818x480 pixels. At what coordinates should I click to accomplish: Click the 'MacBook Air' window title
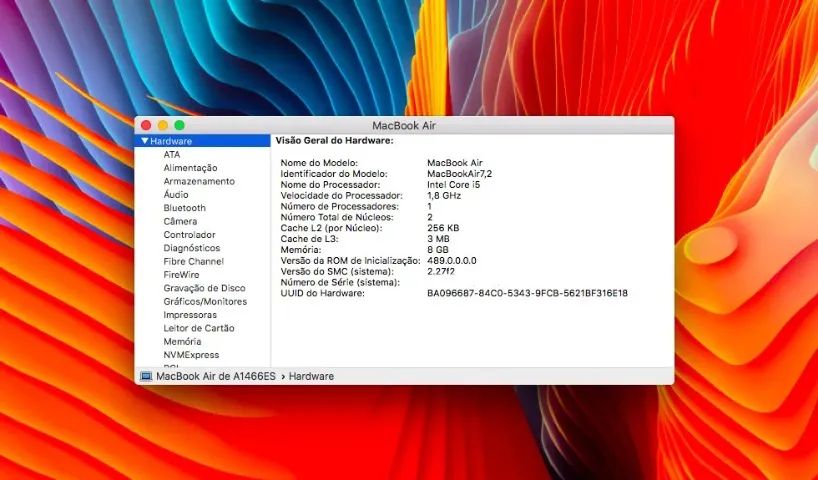404,125
